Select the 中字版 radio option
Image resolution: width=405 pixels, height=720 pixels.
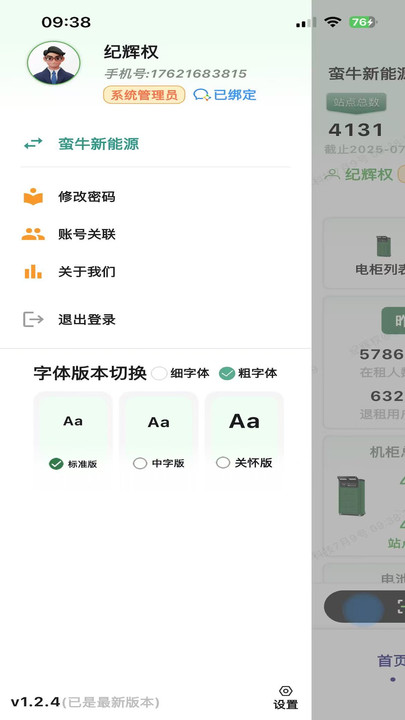(x=140, y=463)
